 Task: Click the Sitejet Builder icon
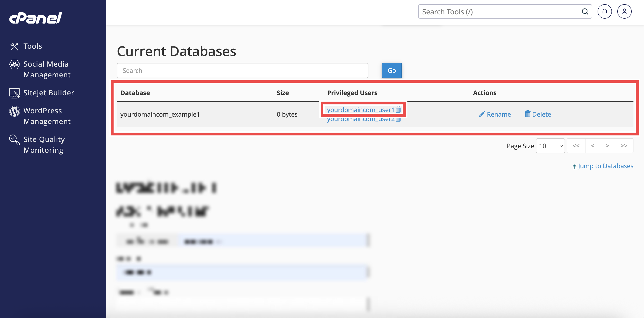(14, 93)
